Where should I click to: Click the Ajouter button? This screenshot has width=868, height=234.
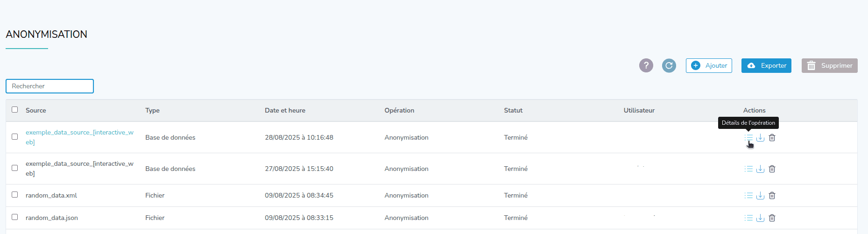(708, 66)
